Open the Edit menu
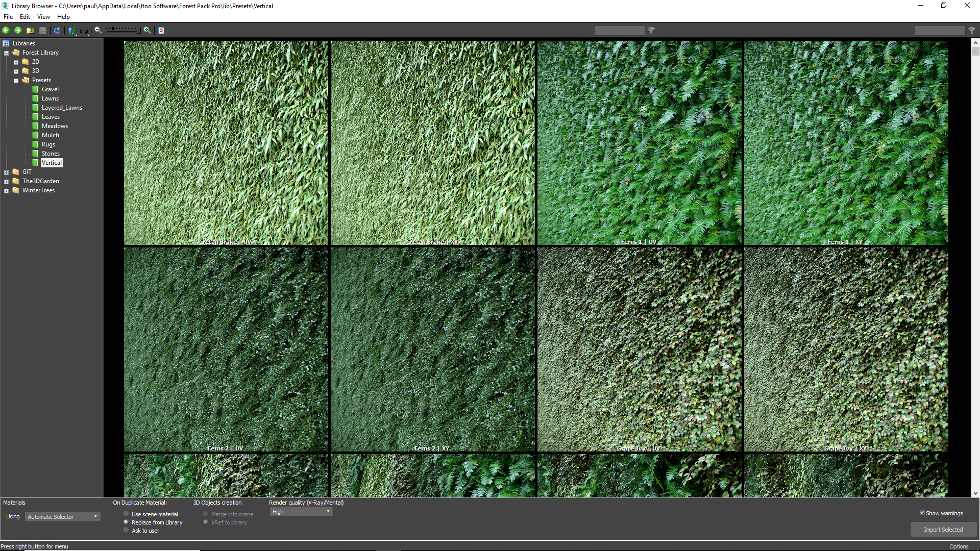 [24, 16]
